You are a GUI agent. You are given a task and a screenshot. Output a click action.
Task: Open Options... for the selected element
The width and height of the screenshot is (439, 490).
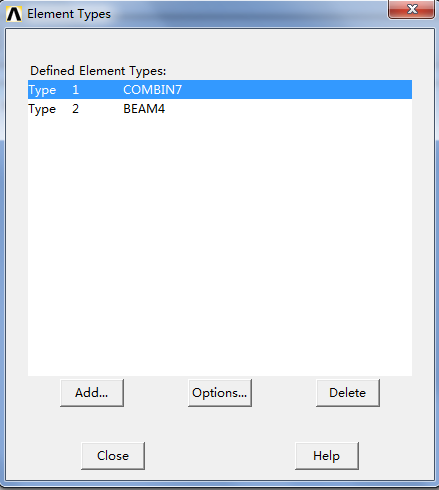(220, 393)
